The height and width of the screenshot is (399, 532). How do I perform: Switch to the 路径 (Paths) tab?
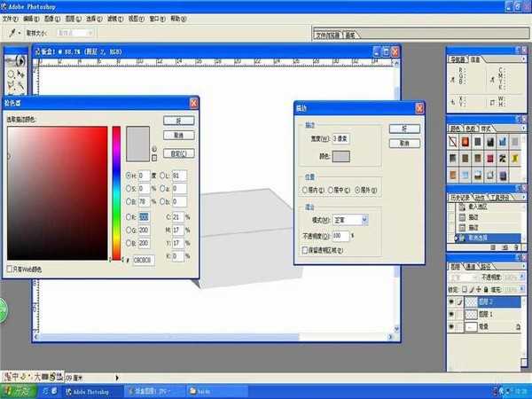[485, 267]
